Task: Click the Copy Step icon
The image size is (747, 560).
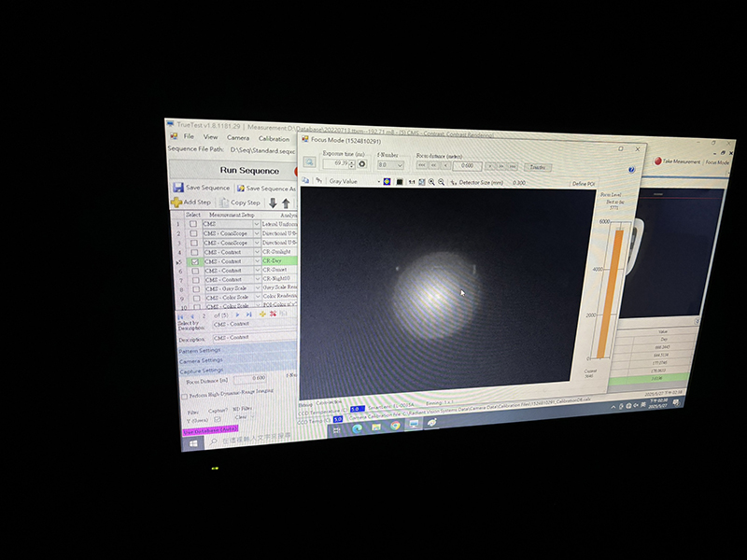Action: point(223,203)
